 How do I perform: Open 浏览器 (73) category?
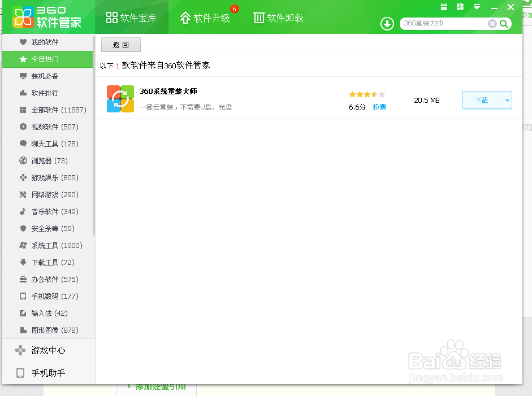(47, 160)
